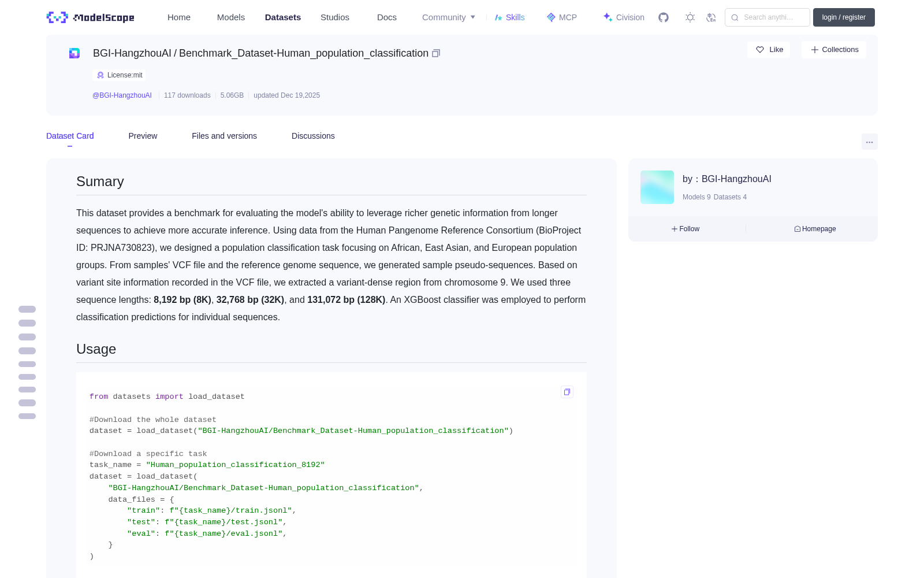Open the Datasets menu item

click(x=283, y=17)
